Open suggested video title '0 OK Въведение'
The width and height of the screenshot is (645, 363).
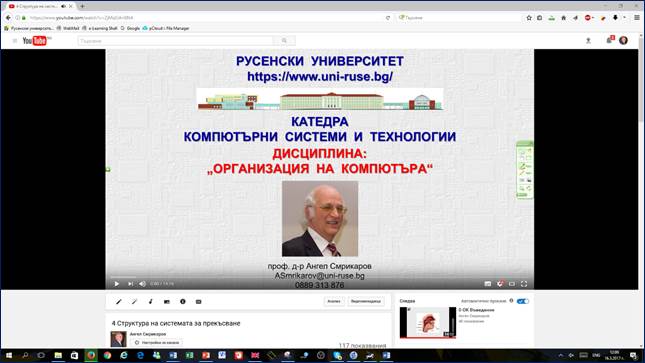pos(476,310)
